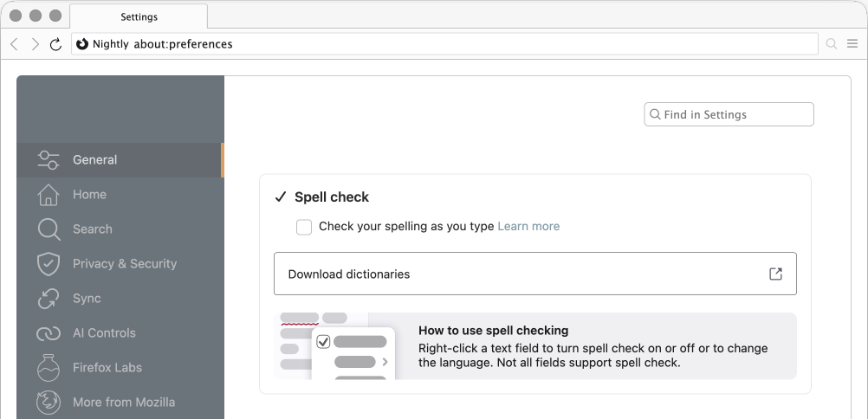Go forward with the forward arrow
Viewport: 868px width, 419px height.
click(x=35, y=44)
